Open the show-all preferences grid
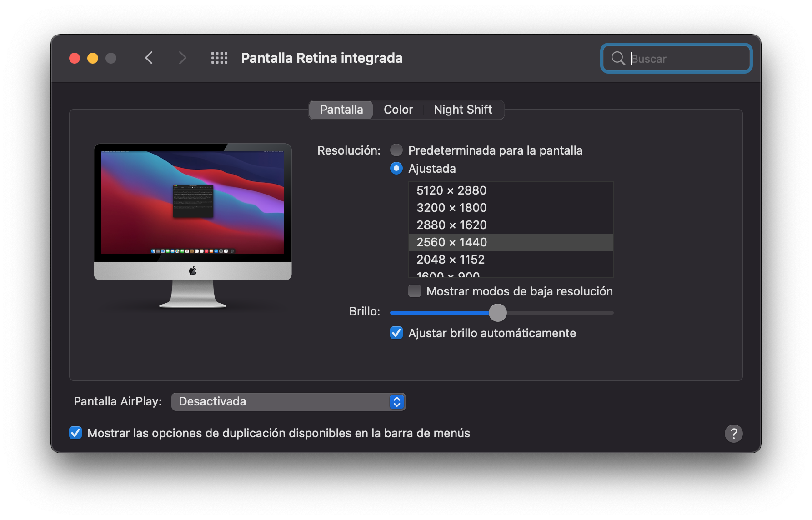 (219, 58)
